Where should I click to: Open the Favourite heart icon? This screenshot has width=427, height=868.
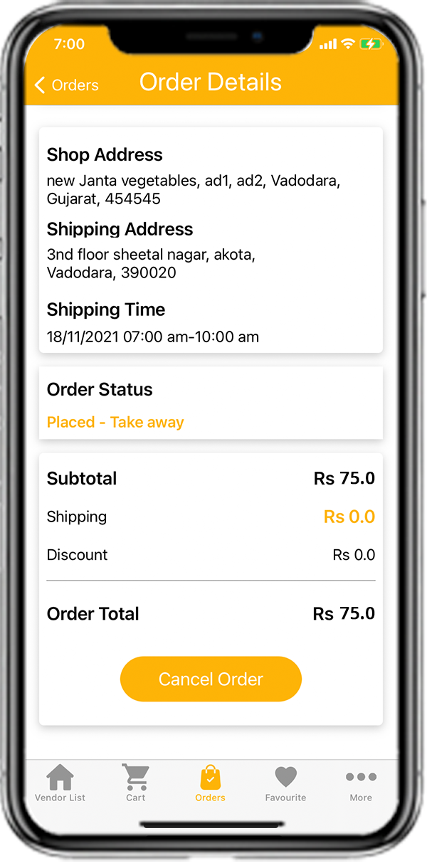pos(285,778)
